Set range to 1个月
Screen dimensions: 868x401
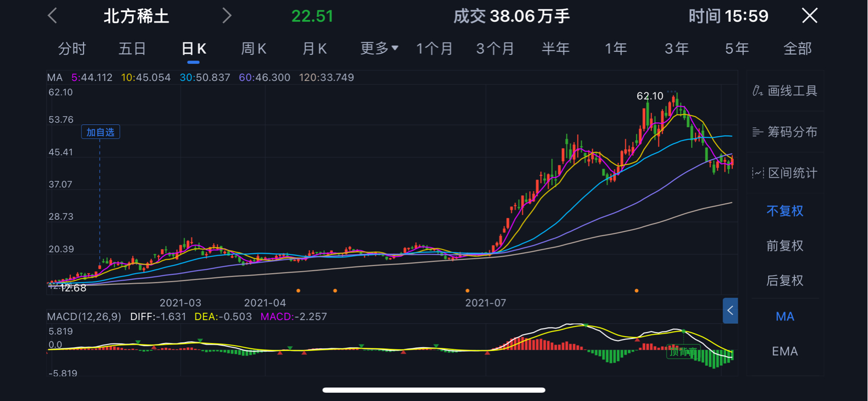(434, 49)
